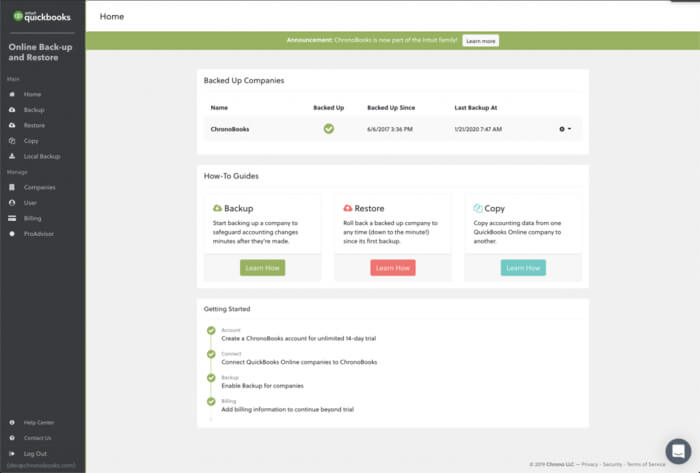
Task: Click the teal icon beside the Copy guide
Action: pos(478,208)
